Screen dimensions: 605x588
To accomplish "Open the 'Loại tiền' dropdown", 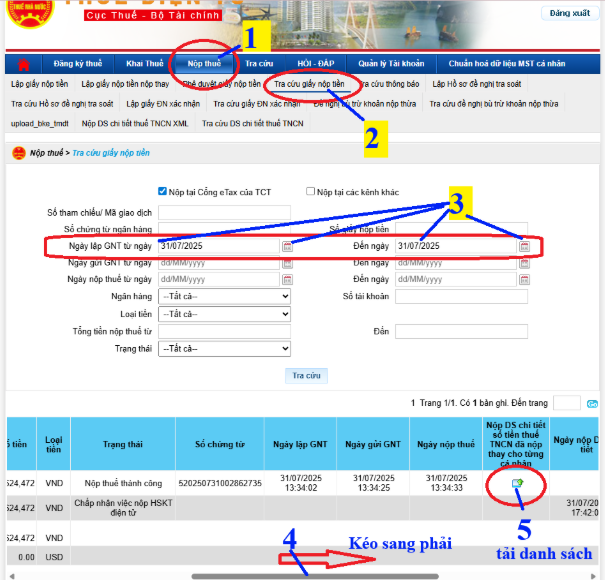I will [223, 314].
